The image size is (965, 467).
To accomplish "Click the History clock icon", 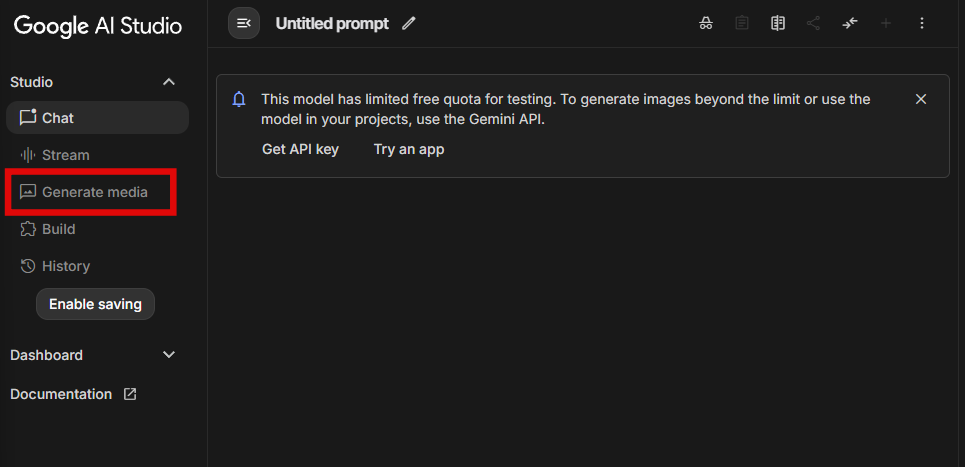I will (x=28, y=266).
